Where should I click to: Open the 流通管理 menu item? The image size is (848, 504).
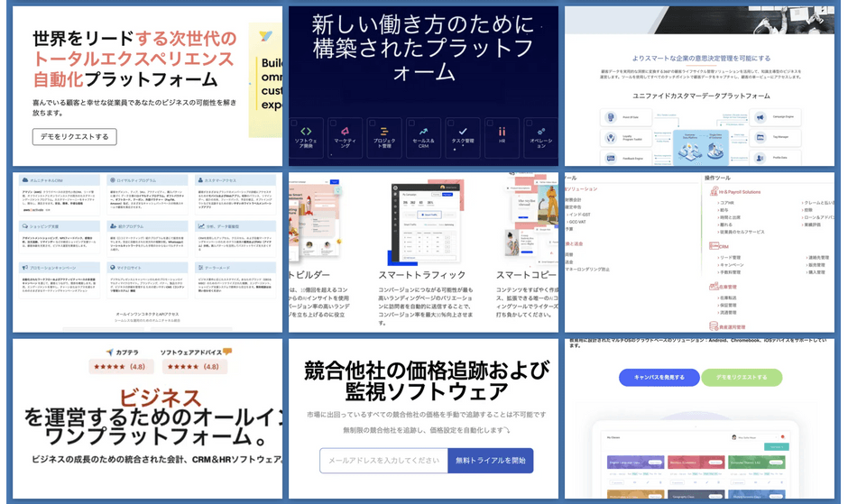727,313
